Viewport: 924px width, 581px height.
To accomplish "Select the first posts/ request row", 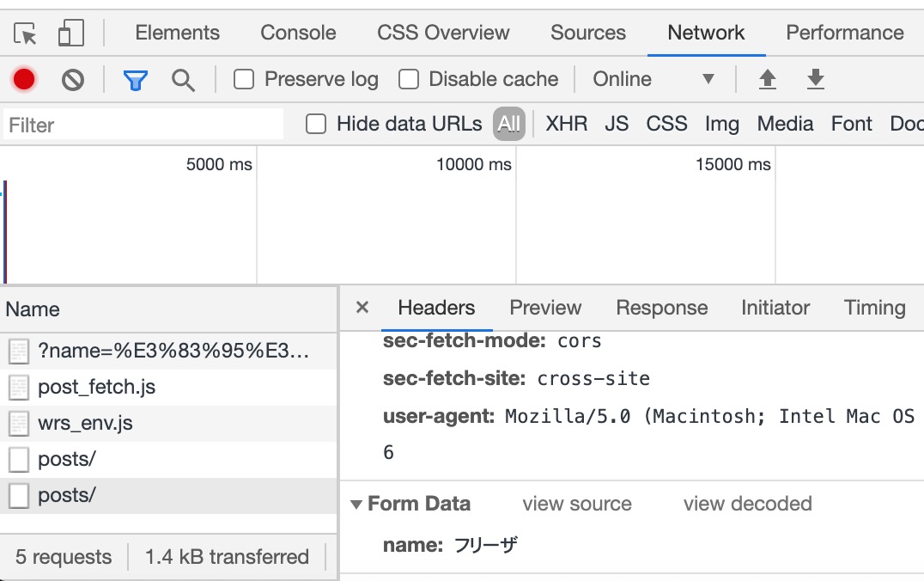I will [x=168, y=460].
